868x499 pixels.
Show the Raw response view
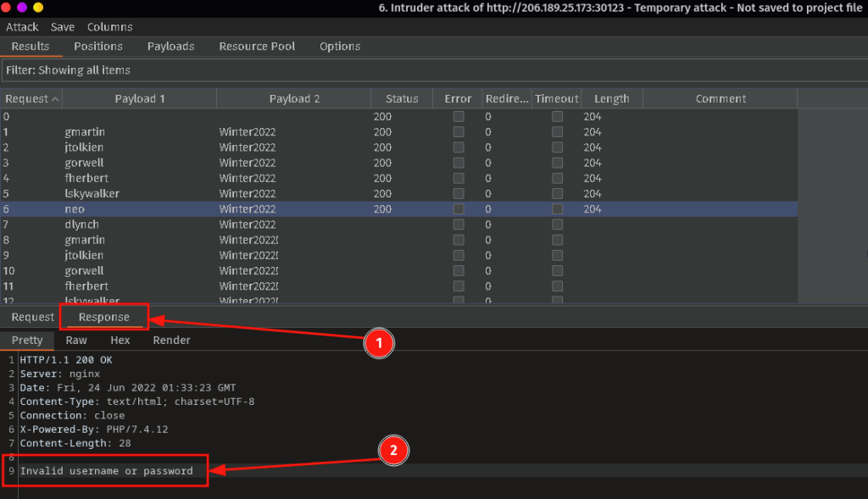pos(76,341)
